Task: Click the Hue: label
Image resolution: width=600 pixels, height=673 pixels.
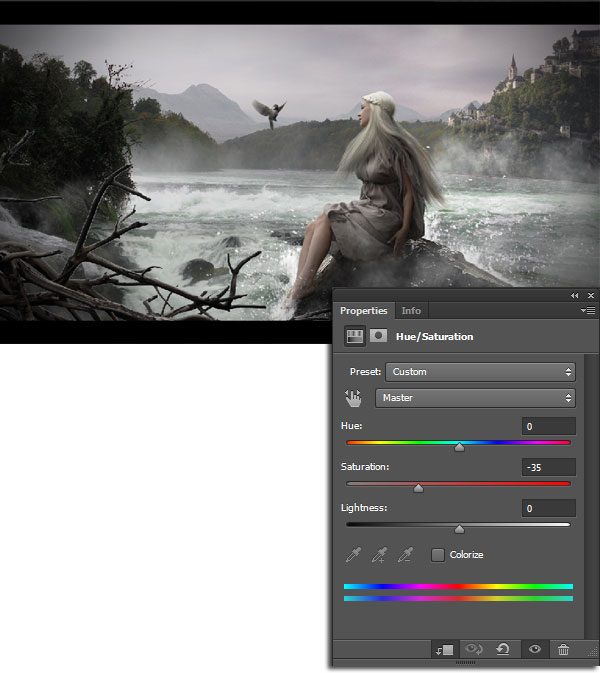Action: click(352, 426)
